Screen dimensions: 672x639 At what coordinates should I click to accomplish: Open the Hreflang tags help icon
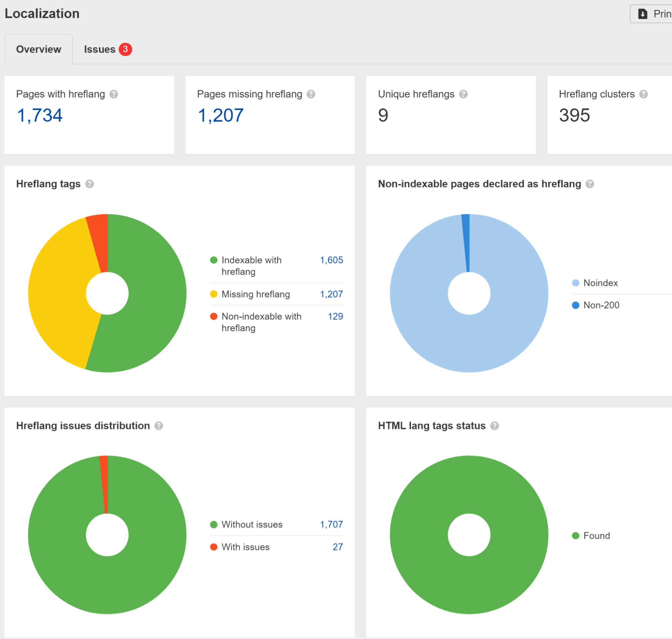click(90, 184)
